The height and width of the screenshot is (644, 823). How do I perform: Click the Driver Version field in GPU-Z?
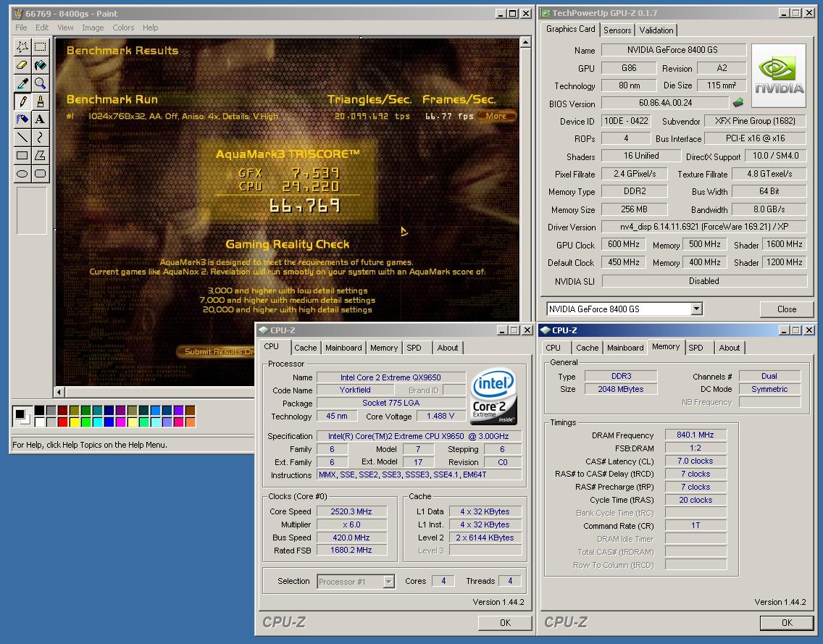pos(703,227)
